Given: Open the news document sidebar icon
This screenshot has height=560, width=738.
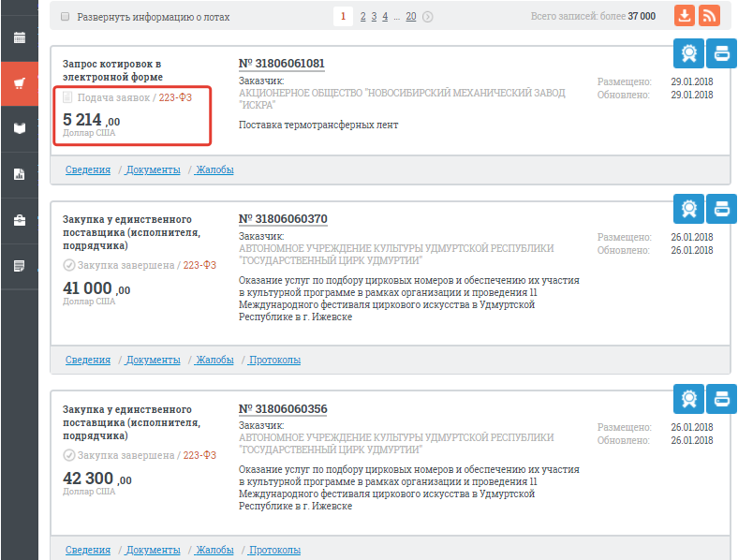Looking at the screenshot, I should click(19, 266).
